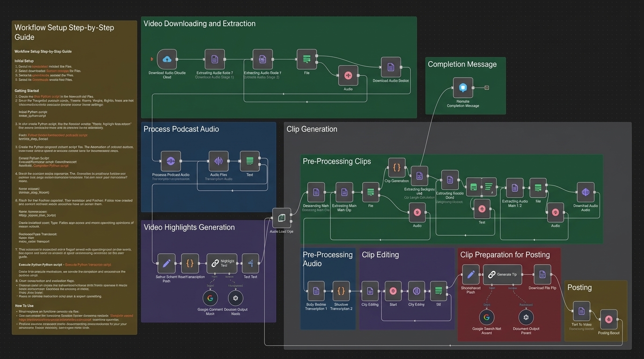The image size is (644, 359).
Task: Click the Clip Editing document node
Action: click(370, 291)
